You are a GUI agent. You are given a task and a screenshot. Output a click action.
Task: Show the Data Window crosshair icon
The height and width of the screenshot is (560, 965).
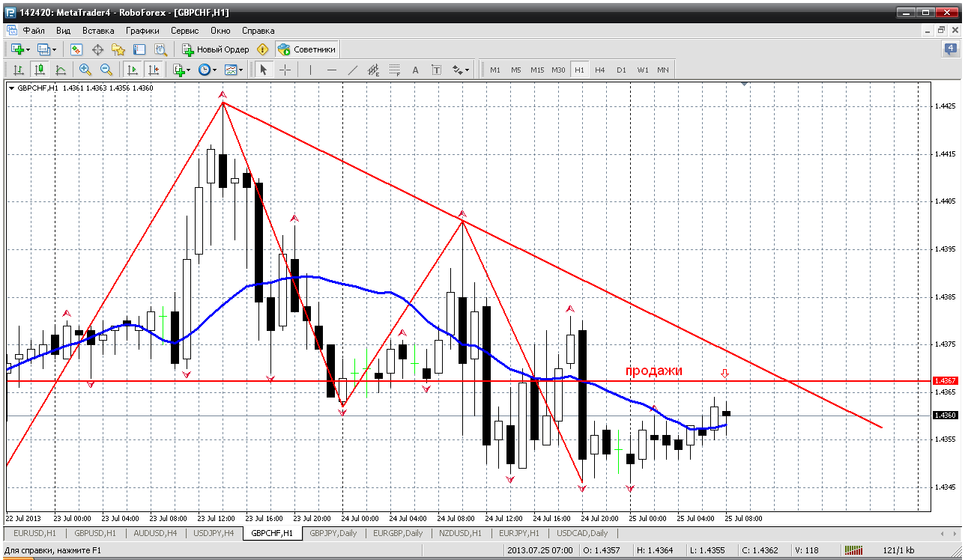pos(97,49)
